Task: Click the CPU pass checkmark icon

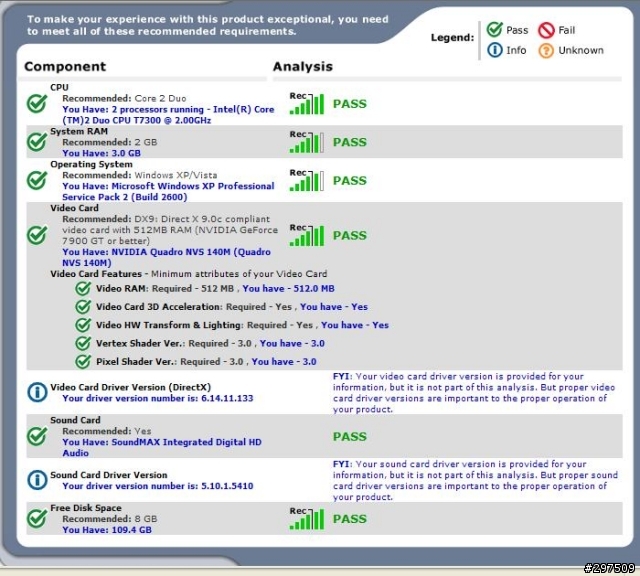Action: tap(37, 104)
